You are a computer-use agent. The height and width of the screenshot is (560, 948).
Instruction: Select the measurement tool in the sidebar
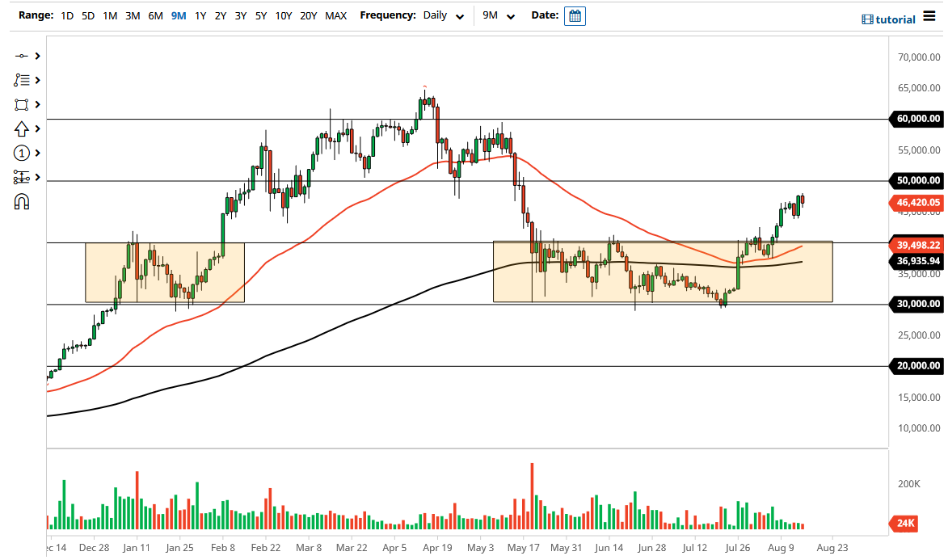[21, 177]
